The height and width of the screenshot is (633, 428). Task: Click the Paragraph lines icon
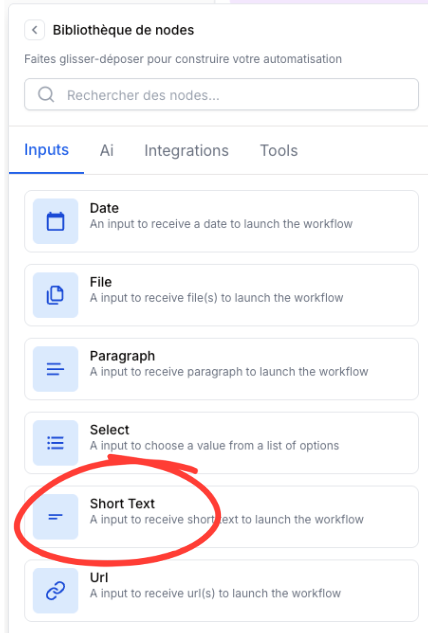[x=55, y=369]
